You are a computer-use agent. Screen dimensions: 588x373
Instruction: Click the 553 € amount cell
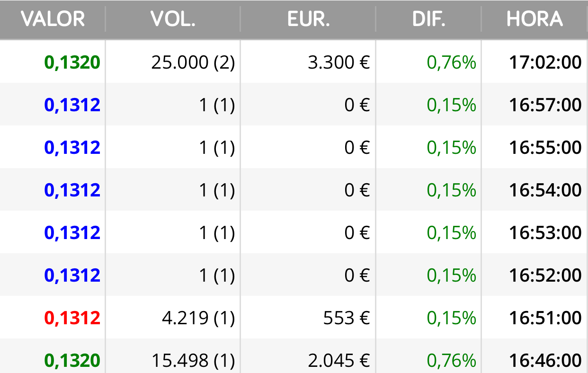[x=347, y=318]
